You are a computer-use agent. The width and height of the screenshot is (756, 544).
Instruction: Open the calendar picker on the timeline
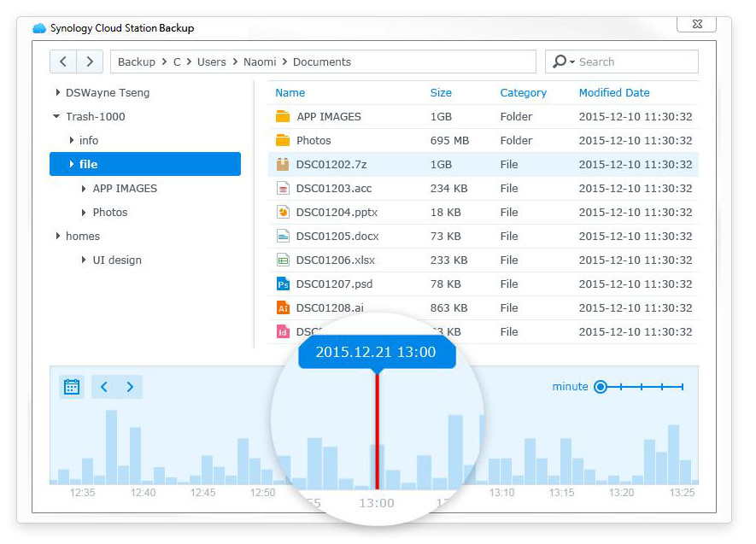[72, 386]
